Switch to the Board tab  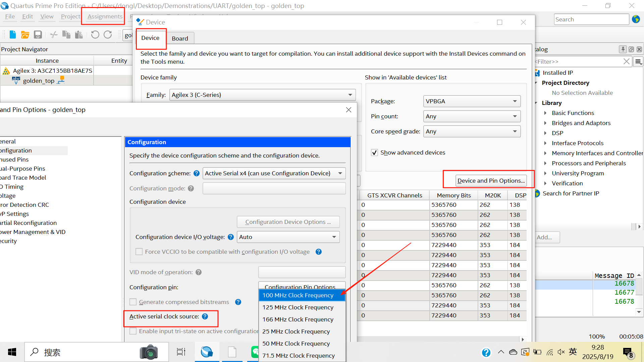click(x=180, y=39)
